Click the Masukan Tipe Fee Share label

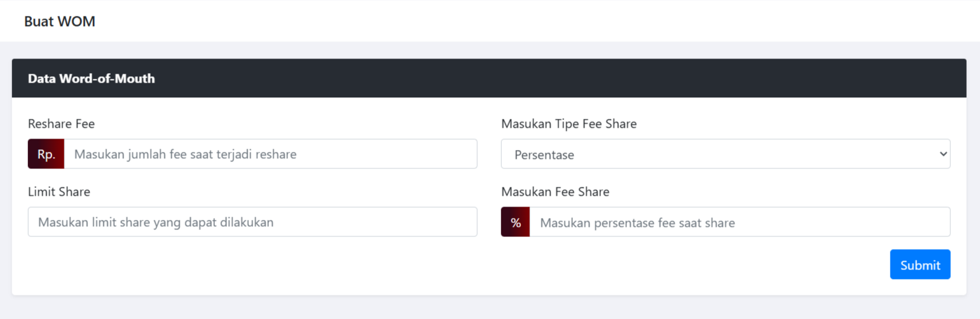(569, 124)
